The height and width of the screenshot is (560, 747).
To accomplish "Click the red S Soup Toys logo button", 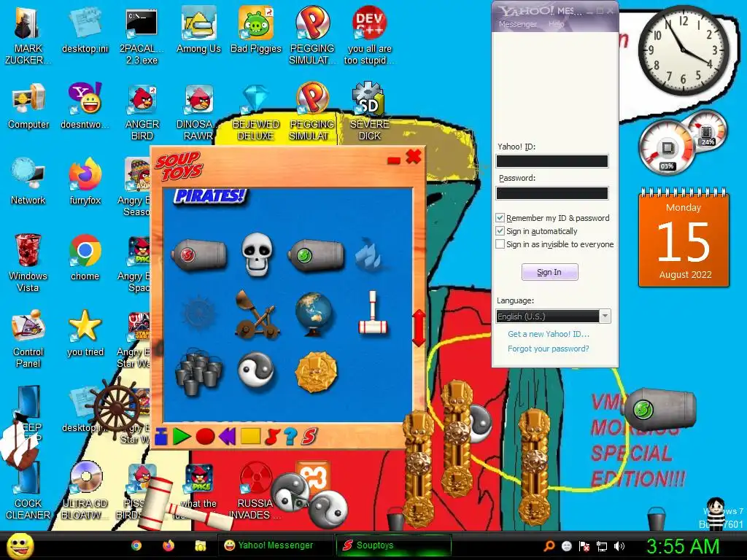I will (x=309, y=436).
